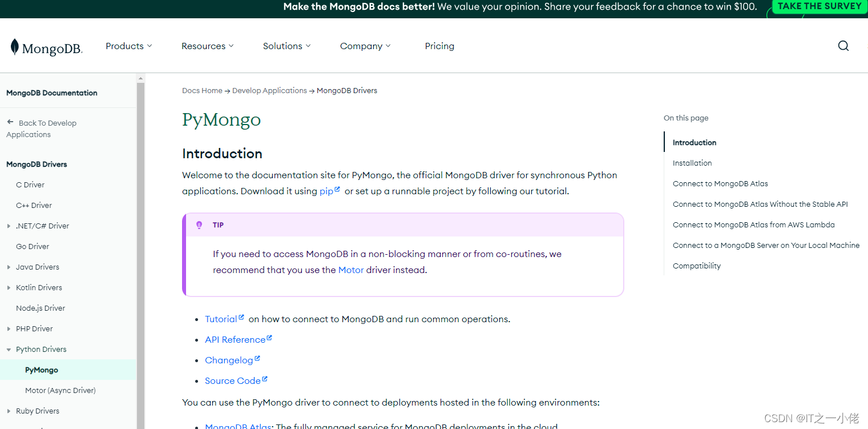Jump to Atlas from AWS Lambda section
The height and width of the screenshot is (429, 868).
tap(754, 224)
